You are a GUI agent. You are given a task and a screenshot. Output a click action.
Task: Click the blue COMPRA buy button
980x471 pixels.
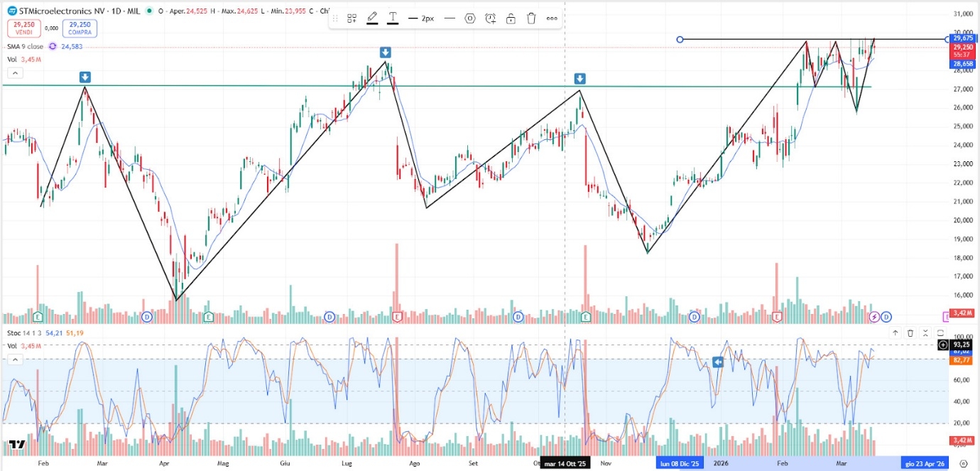tap(80, 28)
